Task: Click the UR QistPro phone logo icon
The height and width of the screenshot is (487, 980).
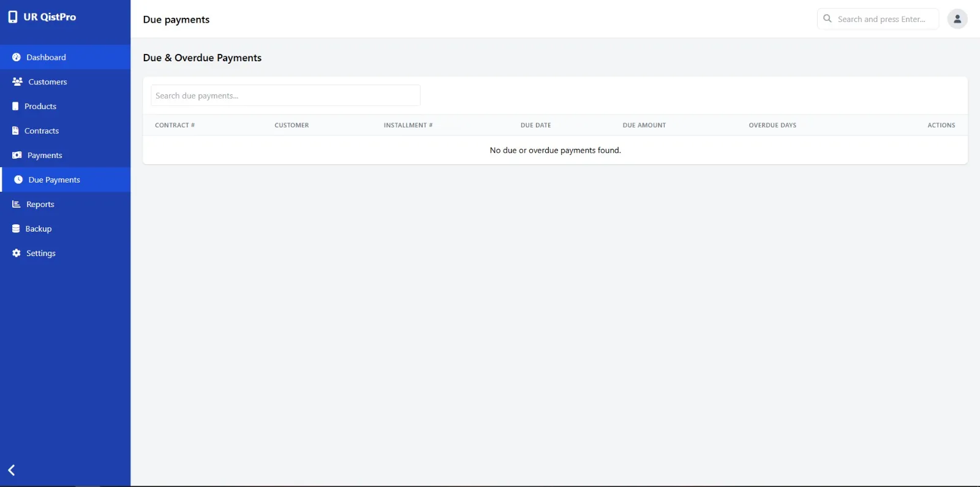Action: pos(12,17)
